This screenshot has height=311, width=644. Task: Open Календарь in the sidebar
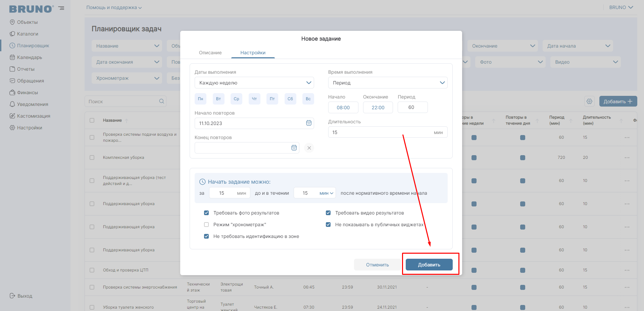point(26,57)
